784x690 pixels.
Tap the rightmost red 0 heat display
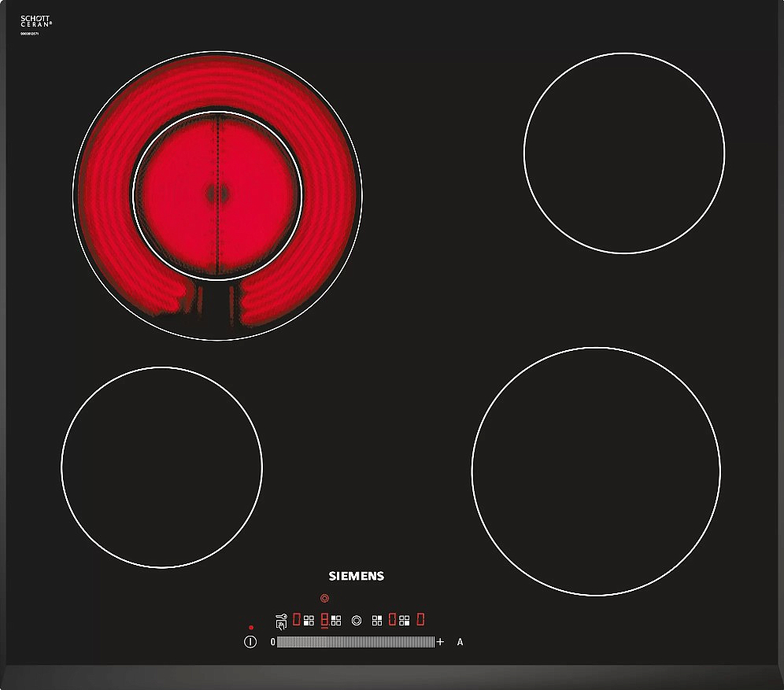420,620
